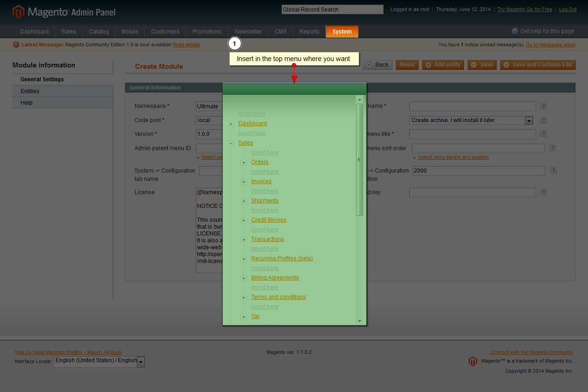
Task: Open the Reports top menu
Action: pos(309,32)
